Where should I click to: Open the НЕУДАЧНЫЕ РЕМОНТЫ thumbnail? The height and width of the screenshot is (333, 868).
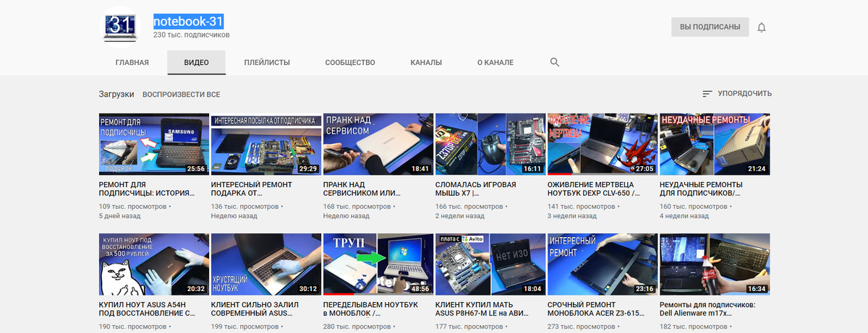715,144
